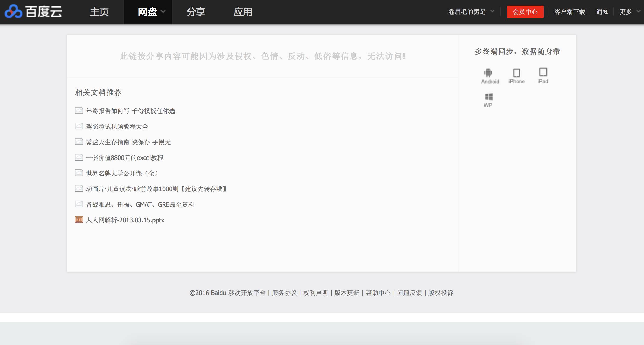Open 备战雅思、托福、GMAT、GRE最全资料 document
The width and height of the screenshot is (644, 345).
[x=140, y=204]
